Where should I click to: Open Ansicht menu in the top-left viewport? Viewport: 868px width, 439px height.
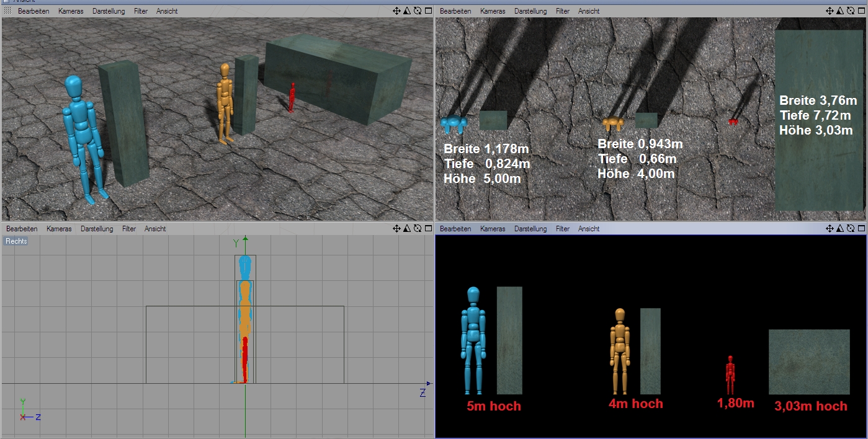(167, 11)
